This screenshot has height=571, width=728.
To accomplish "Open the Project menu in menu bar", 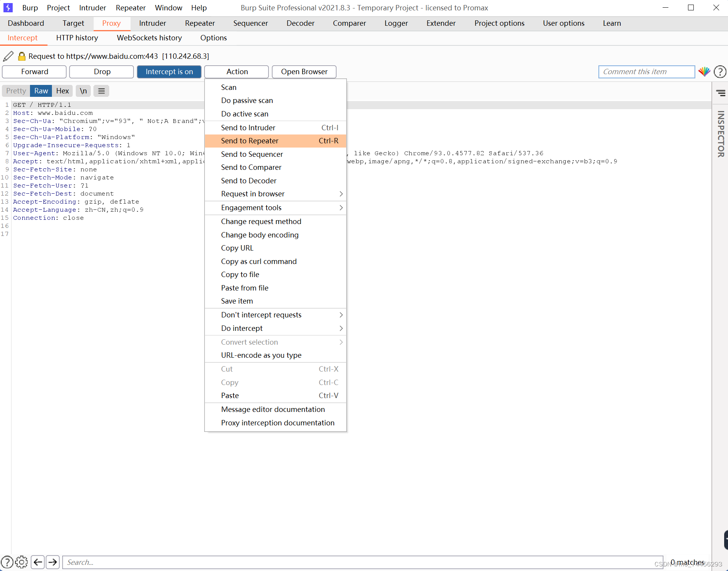I will pyautogui.click(x=58, y=8).
